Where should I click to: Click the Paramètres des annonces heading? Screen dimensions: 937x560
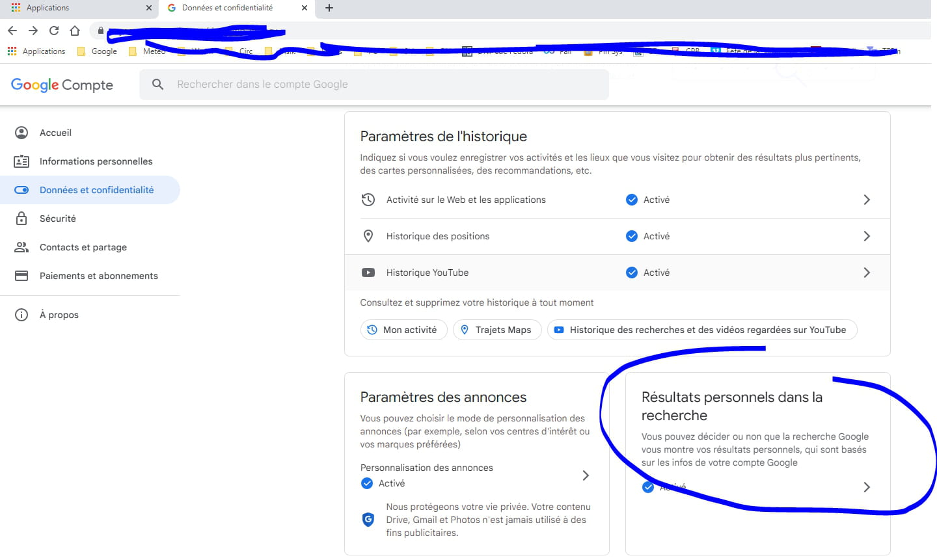click(x=443, y=397)
